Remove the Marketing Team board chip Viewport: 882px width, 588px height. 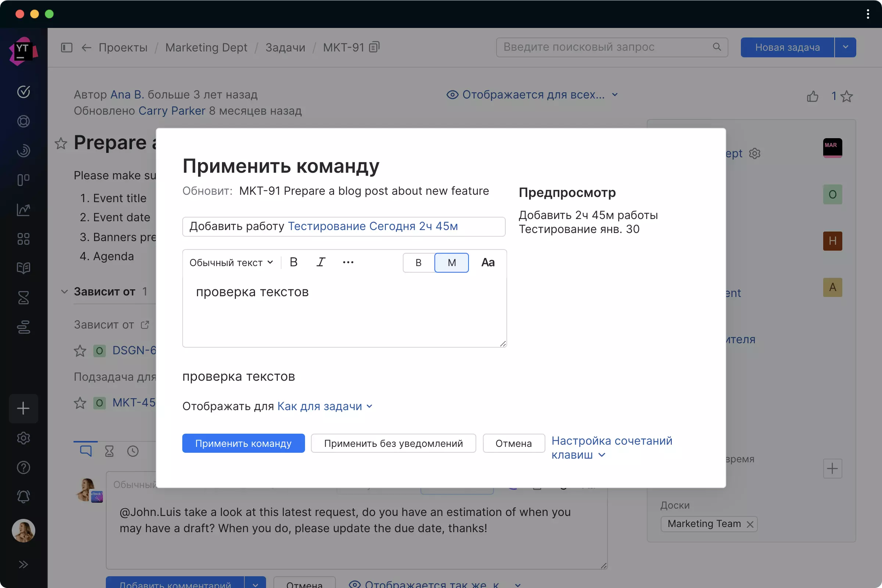tap(751, 524)
